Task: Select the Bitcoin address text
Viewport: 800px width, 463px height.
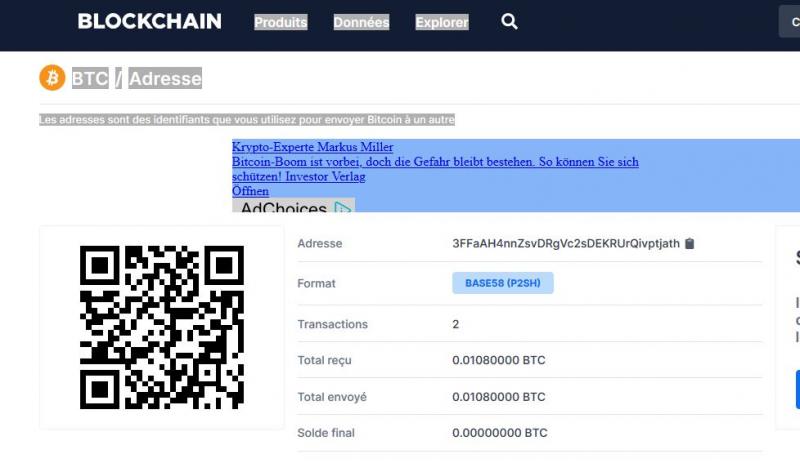Action: point(566,243)
